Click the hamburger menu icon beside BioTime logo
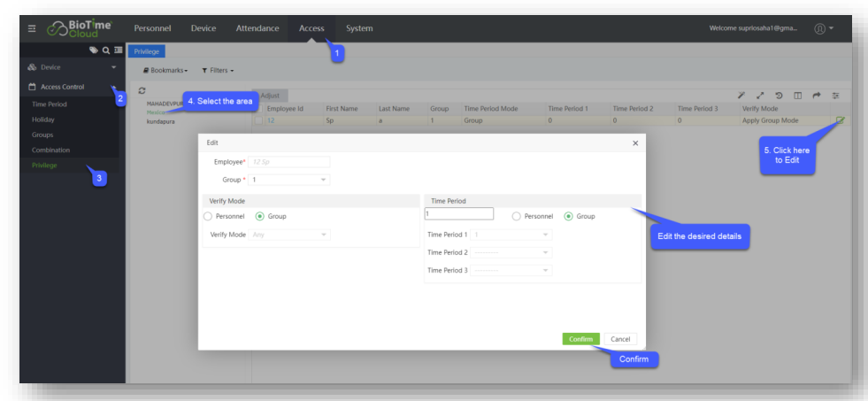This screenshot has height=401, width=868. (x=32, y=28)
